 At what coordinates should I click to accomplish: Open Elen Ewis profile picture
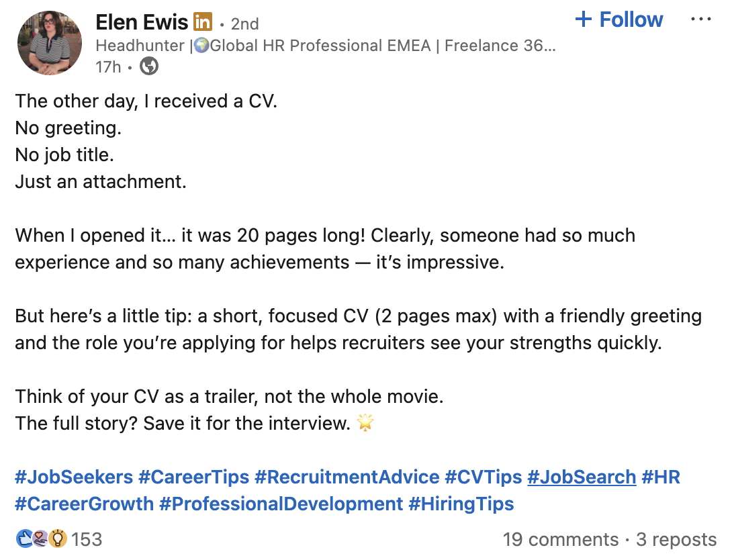click(50, 43)
